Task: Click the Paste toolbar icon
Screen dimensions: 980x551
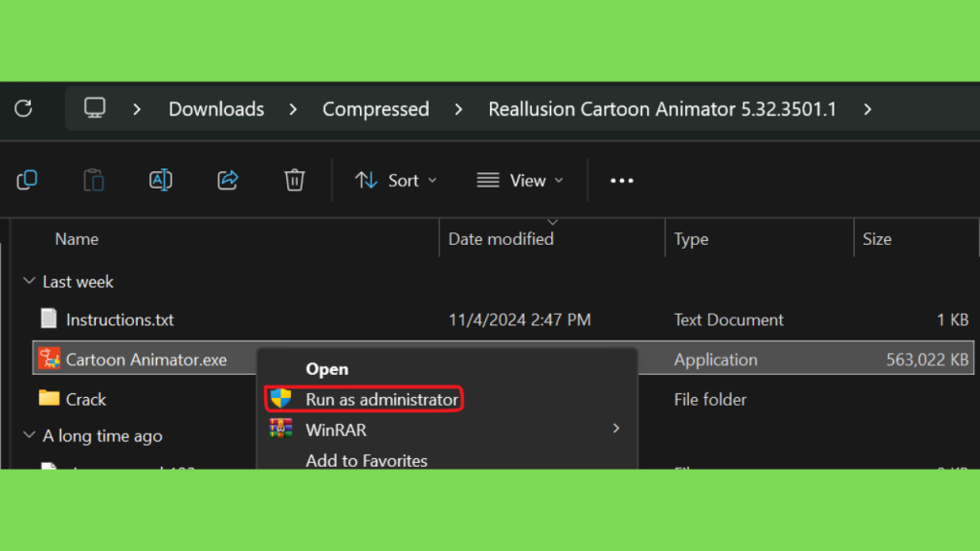Action: coord(94,181)
